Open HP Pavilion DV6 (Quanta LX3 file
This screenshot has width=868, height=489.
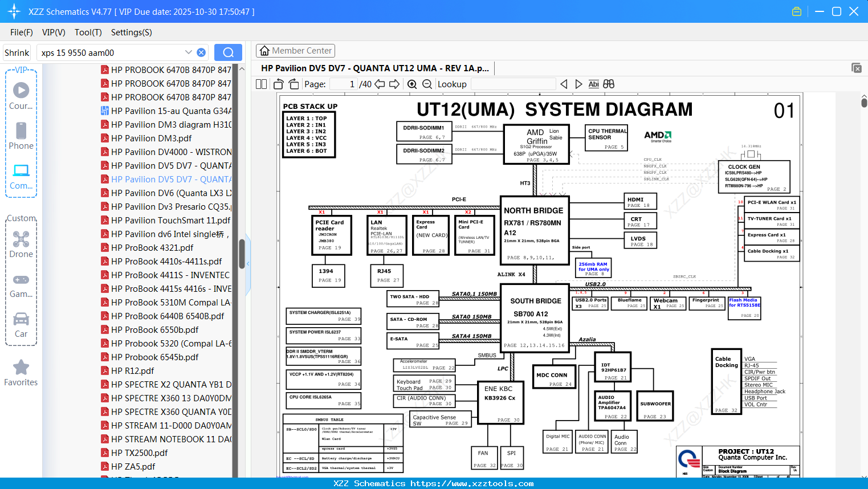click(x=166, y=193)
